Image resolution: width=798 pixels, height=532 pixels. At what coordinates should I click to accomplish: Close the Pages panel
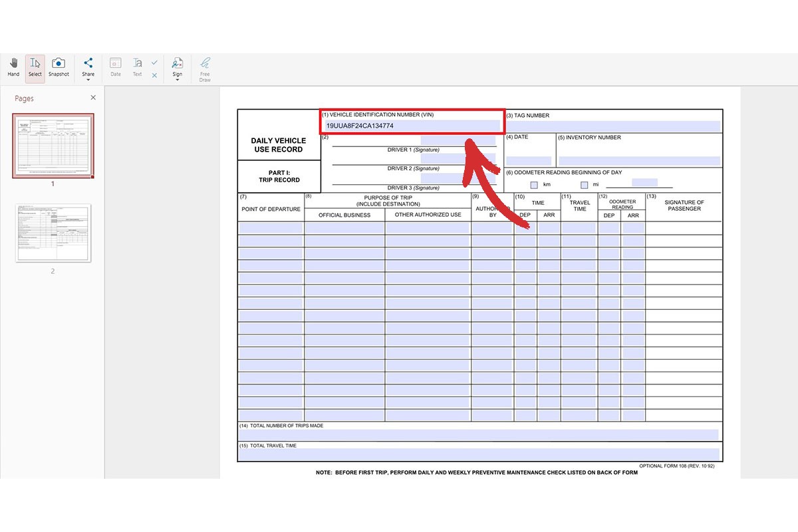point(93,98)
